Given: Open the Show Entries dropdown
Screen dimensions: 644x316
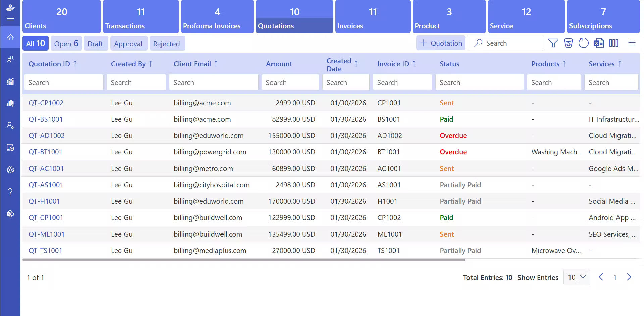Looking at the screenshot, I should tap(576, 277).
